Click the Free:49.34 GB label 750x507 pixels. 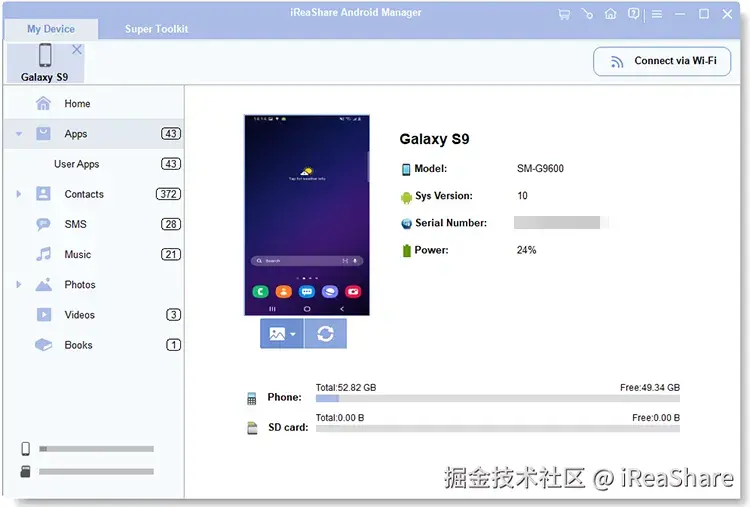click(x=650, y=387)
